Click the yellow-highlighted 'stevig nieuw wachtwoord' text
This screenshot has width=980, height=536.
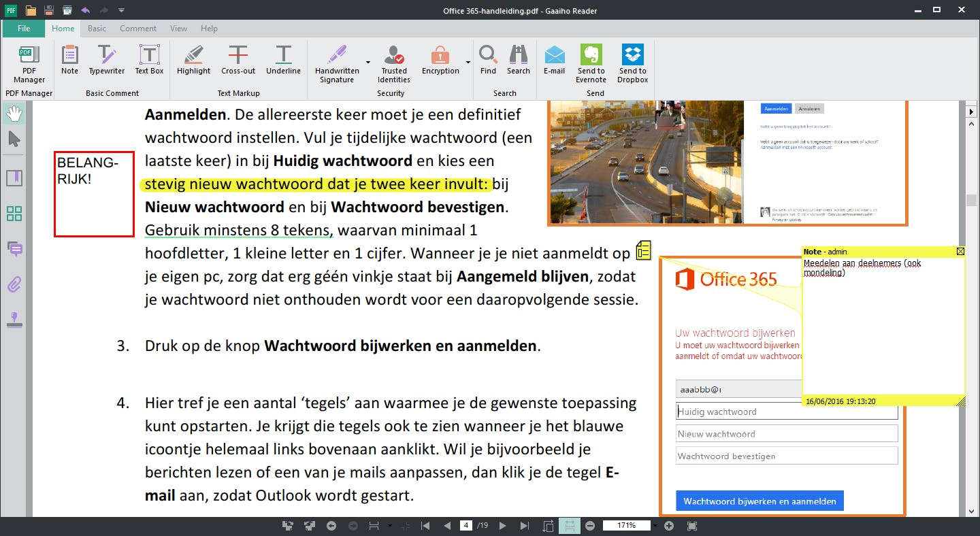click(316, 184)
